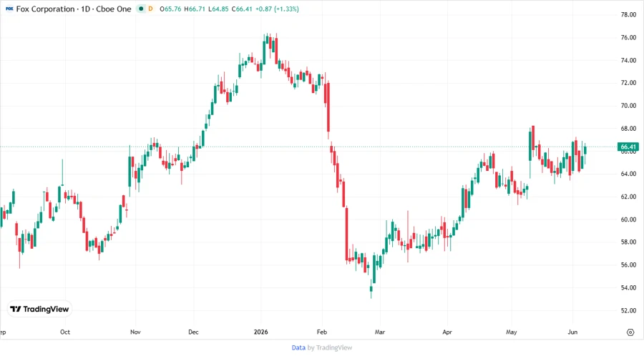This screenshot has width=644, height=356.
Task: Click the Feb time axis label
Action: (x=322, y=332)
